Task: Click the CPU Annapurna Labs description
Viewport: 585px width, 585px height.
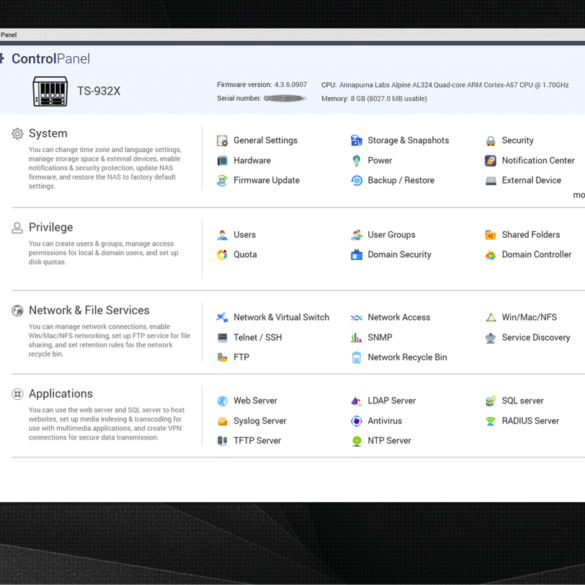Action: (445, 85)
